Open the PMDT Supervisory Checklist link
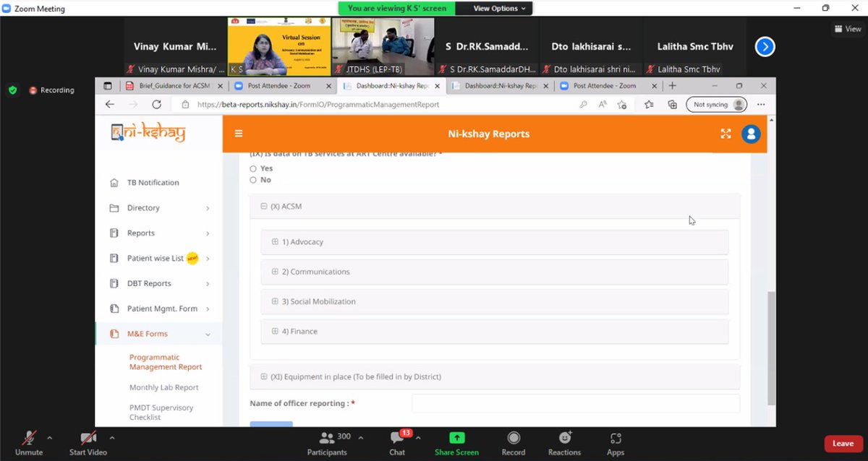Image resolution: width=868 pixels, height=461 pixels. coord(161,413)
